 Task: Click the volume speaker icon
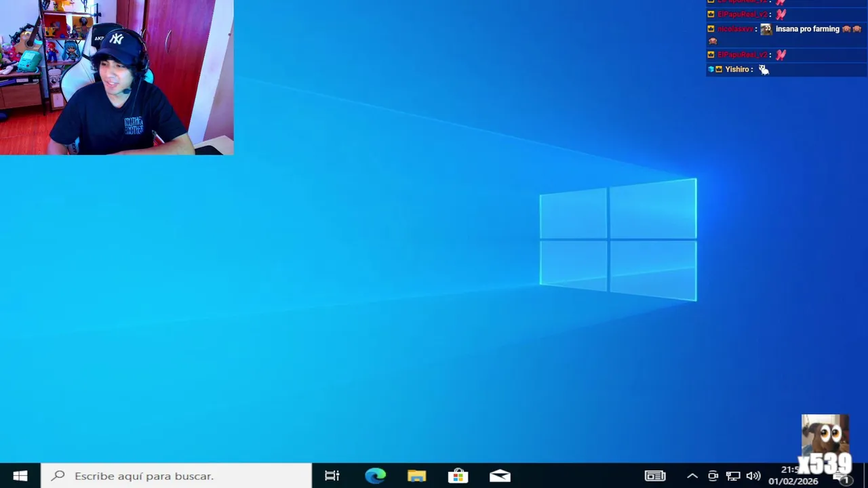(x=753, y=476)
